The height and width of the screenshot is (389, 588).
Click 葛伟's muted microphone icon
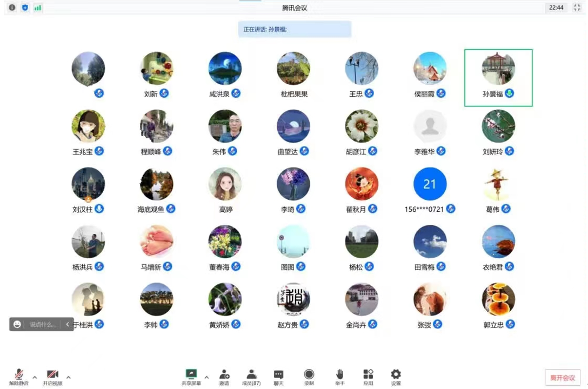(506, 209)
